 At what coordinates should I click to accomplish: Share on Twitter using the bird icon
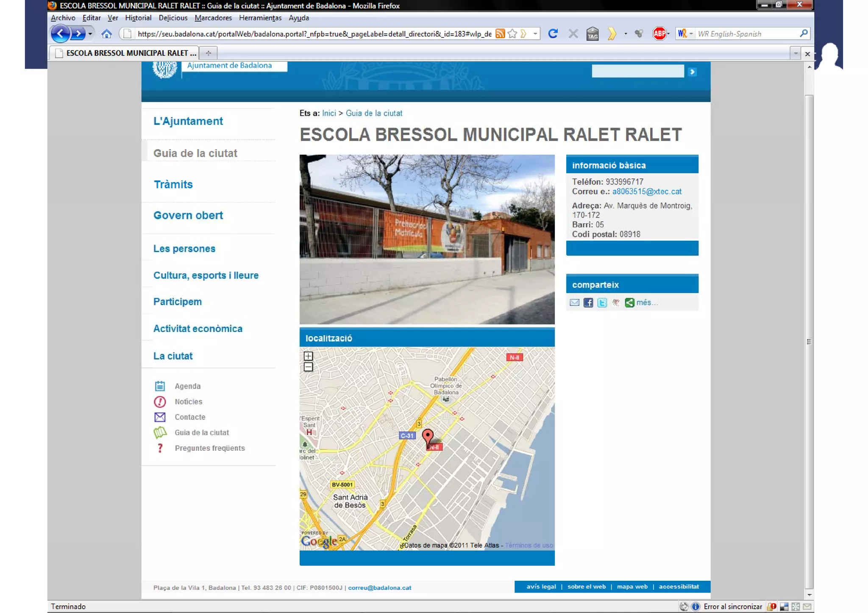click(602, 302)
